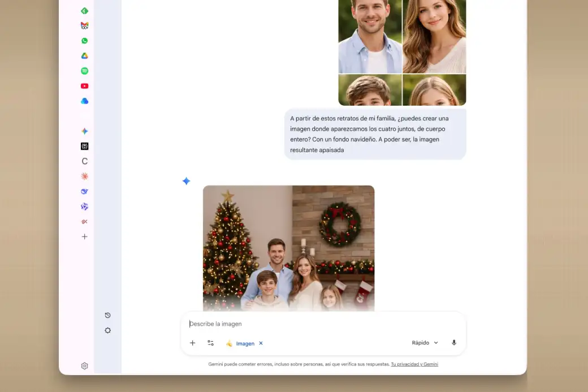This screenshot has height=392, width=588.
Task: Open conversation history via the clock icon
Action: click(107, 315)
